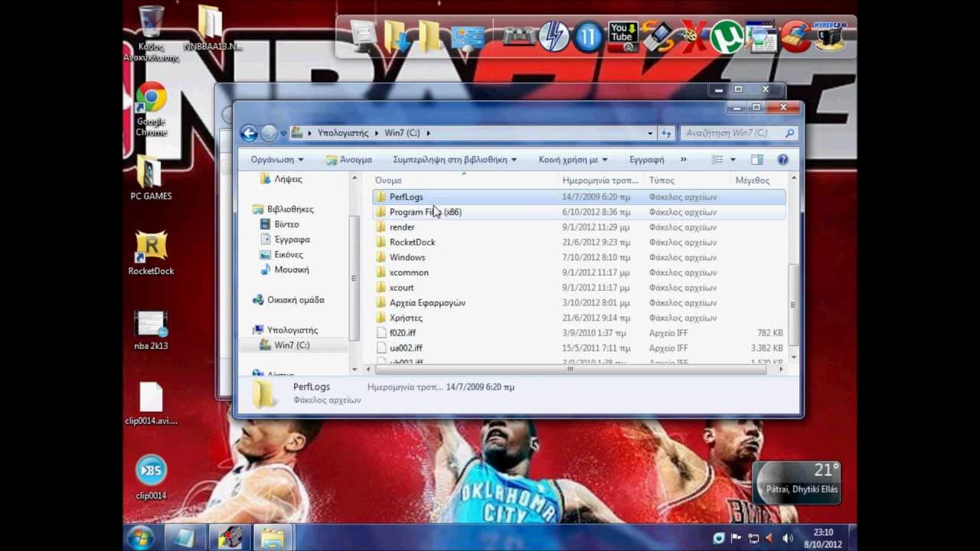The width and height of the screenshot is (980, 551).
Task: Click the Explorer back arrow button
Action: pos(249,133)
